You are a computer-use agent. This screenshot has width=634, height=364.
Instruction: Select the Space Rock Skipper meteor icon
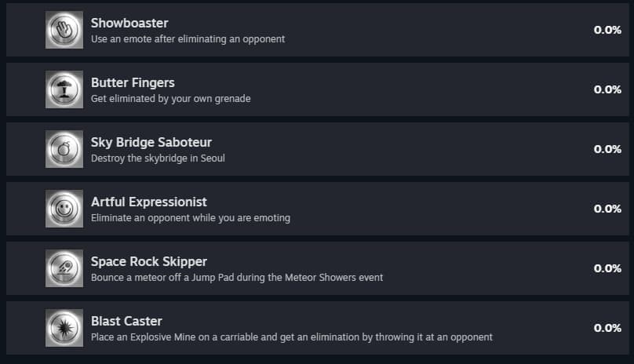tap(64, 268)
